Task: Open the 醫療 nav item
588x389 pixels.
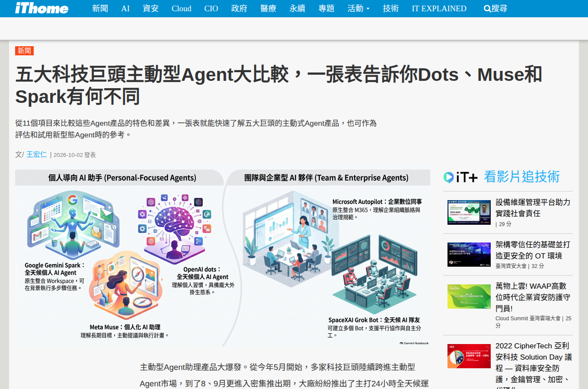Action: pos(268,9)
